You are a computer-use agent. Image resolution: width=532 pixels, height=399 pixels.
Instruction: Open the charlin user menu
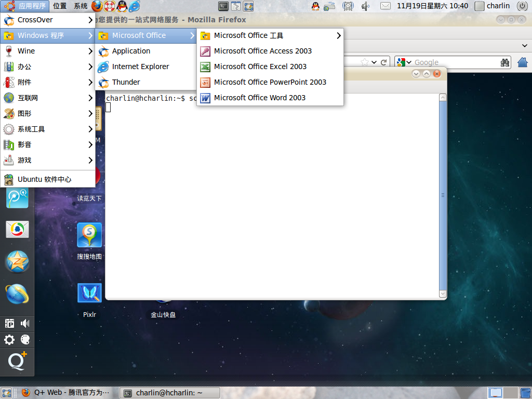tap(493, 6)
